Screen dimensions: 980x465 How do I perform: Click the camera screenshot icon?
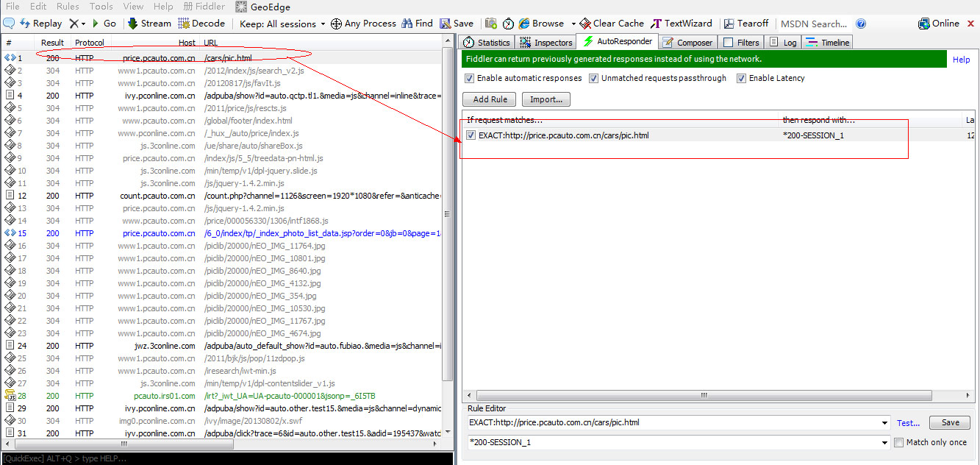coord(491,24)
